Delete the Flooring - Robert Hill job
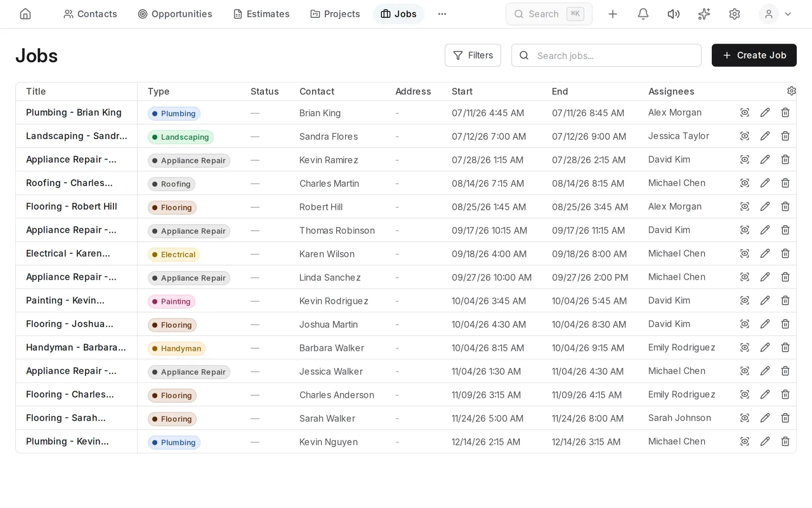 [785, 207]
